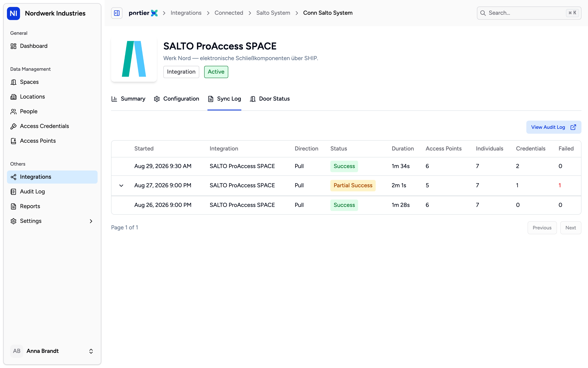Click the Door Status door icon
The width and height of the screenshot is (588, 368).
coord(253,99)
